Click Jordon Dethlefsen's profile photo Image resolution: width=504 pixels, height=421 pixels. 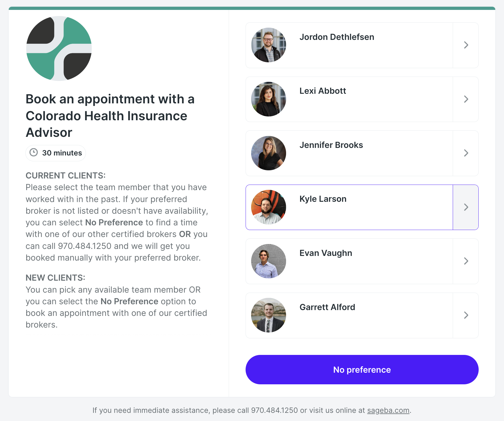click(x=268, y=45)
